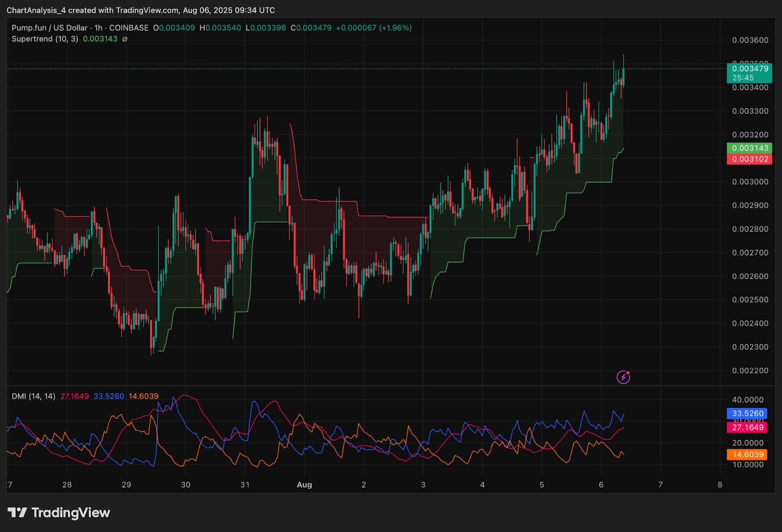Viewport: 782px width, 532px height.
Task: Click the TradingView logo in the bottom corner
Action: click(59, 512)
